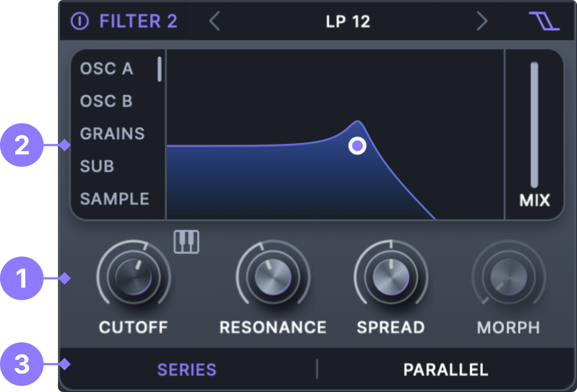The image size is (577, 392).
Task: Click the Morph knob
Action: (509, 277)
